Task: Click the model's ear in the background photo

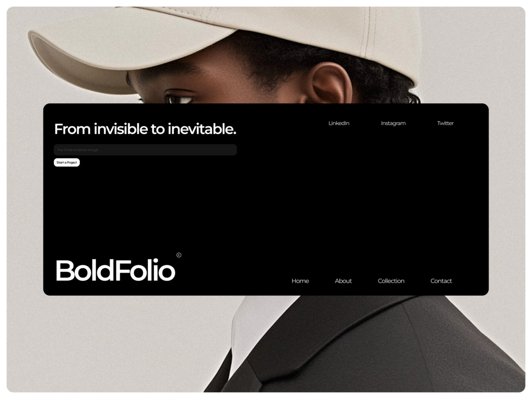Action: point(330,83)
